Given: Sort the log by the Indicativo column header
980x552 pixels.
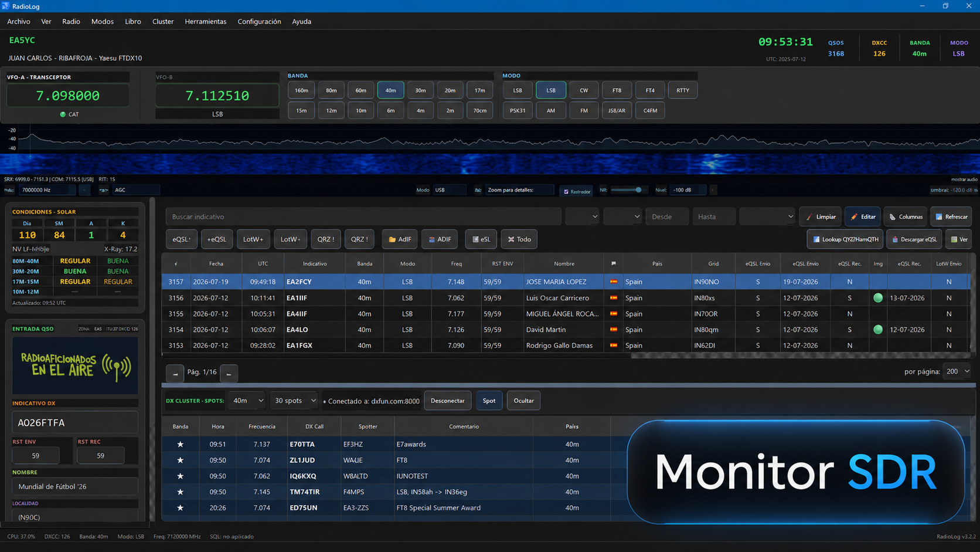Looking at the screenshot, I should [315, 264].
